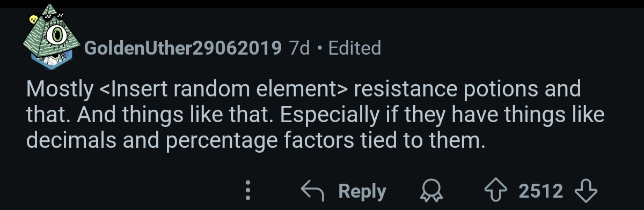
Task: Click the Edited label
Action: point(354,48)
